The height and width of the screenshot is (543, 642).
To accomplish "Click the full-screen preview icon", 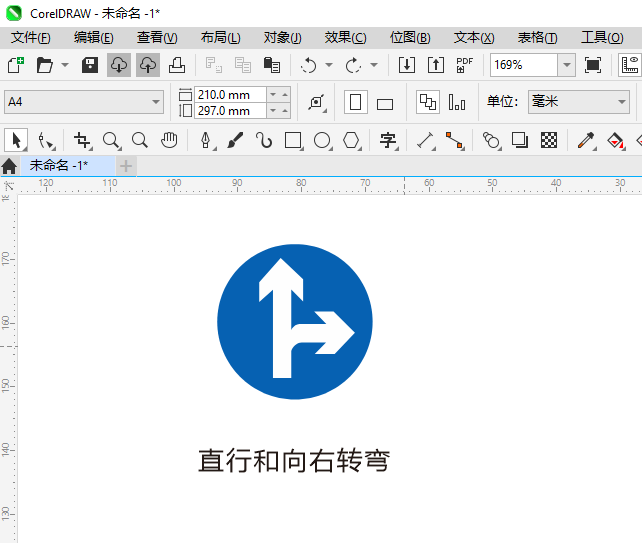I will tap(593, 65).
